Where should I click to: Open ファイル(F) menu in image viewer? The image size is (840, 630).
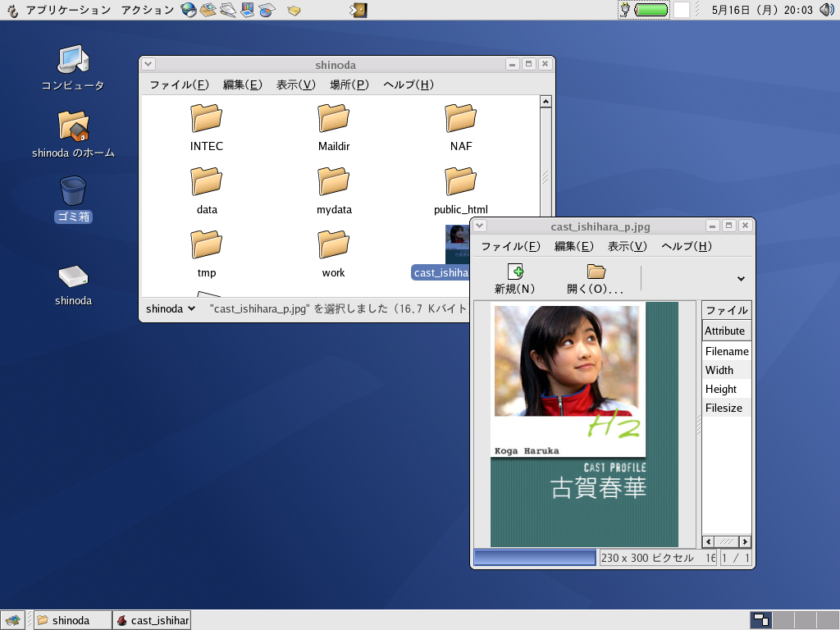pos(510,246)
